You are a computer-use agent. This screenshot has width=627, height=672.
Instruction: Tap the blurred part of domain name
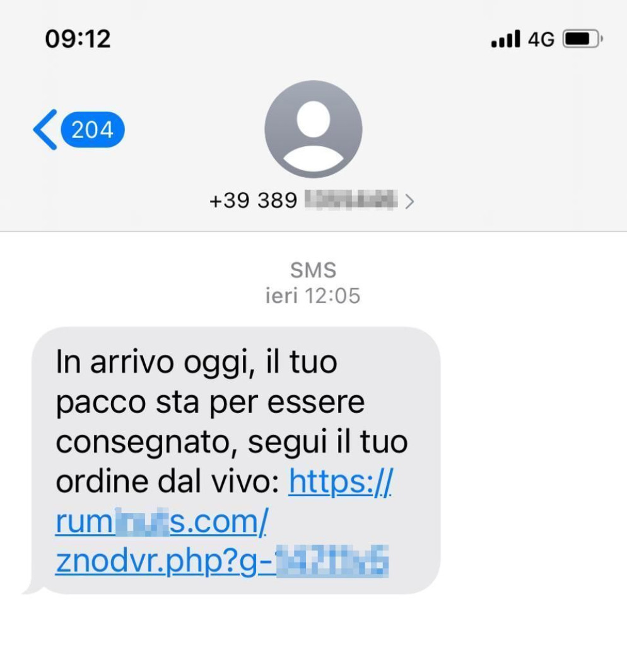click(x=142, y=521)
